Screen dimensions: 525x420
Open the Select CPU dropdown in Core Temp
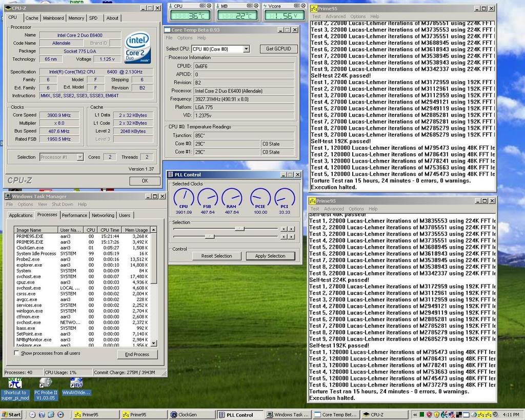[x=246, y=49]
